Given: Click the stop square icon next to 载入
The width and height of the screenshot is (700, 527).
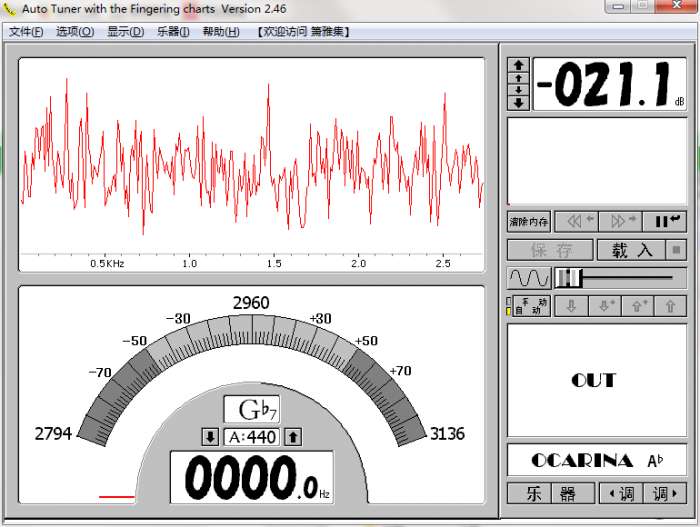Looking at the screenshot, I should (x=677, y=250).
